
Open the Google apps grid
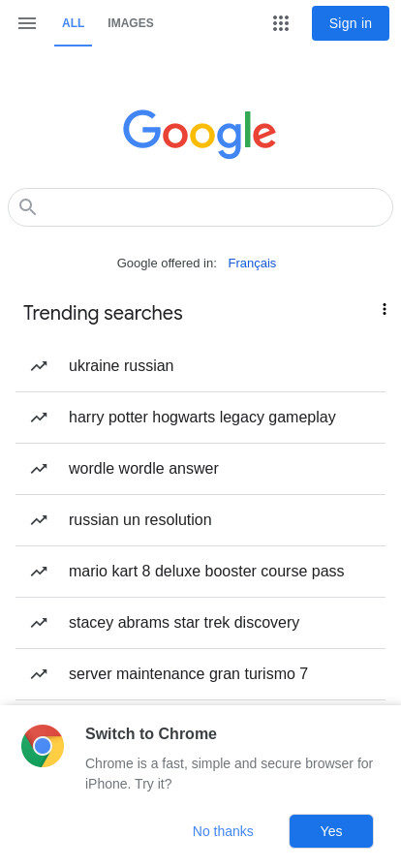281,22
